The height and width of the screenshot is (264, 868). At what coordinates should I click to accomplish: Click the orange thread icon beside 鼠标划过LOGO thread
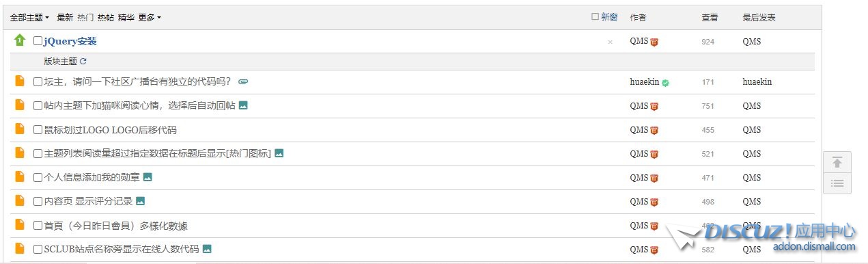pyautogui.click(x=20, y=129)
